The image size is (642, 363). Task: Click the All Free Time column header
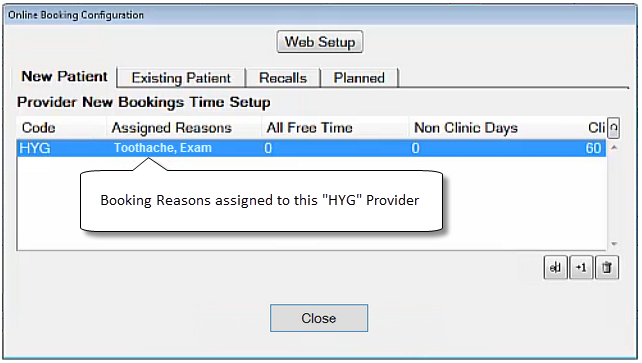335,128
